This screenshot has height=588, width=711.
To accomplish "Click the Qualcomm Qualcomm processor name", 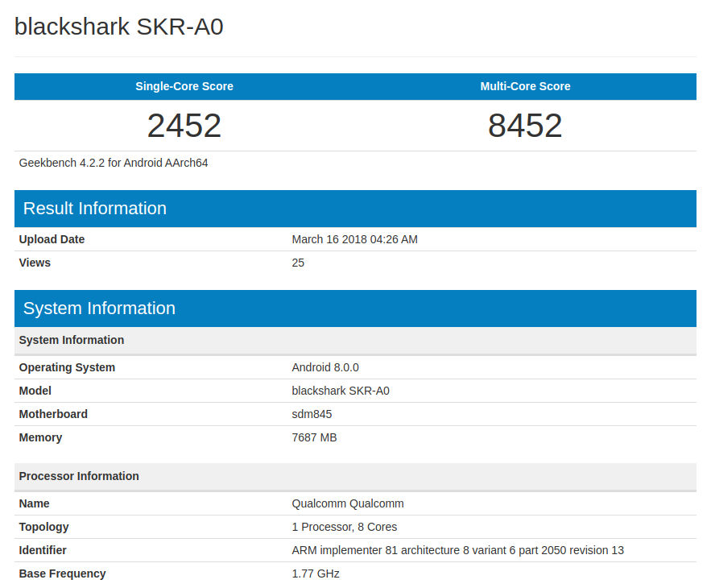I will 348,503.
